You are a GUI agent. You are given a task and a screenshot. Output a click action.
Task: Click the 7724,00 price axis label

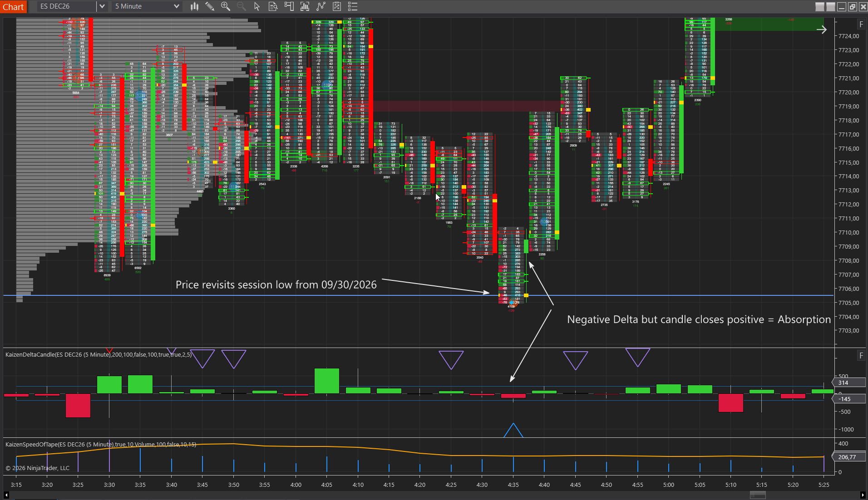pyautogui.click(x=849, y=36)
